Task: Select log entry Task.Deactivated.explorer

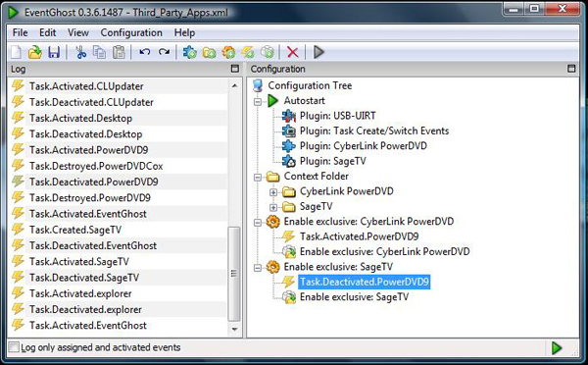Action: (85, 309)
